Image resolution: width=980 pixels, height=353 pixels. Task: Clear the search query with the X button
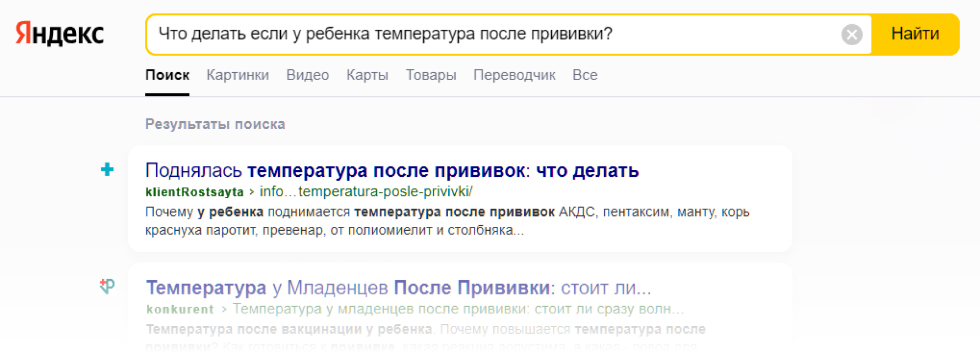point(851,35)
